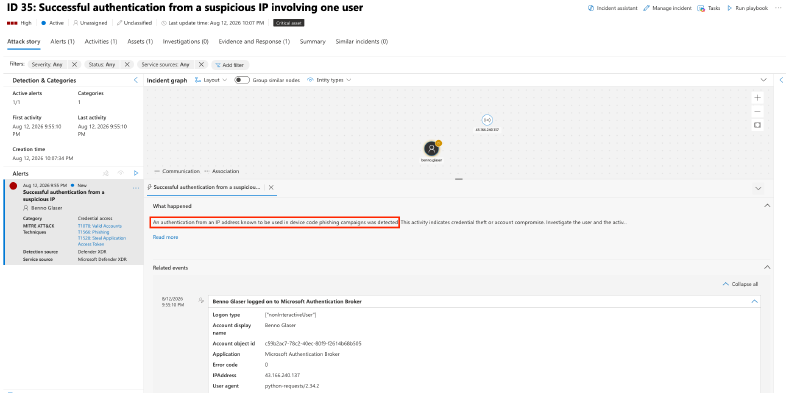The height and width of the screenshot is (393, 800).
Task: Click Read more under What happened
Action: click(165, 237)
